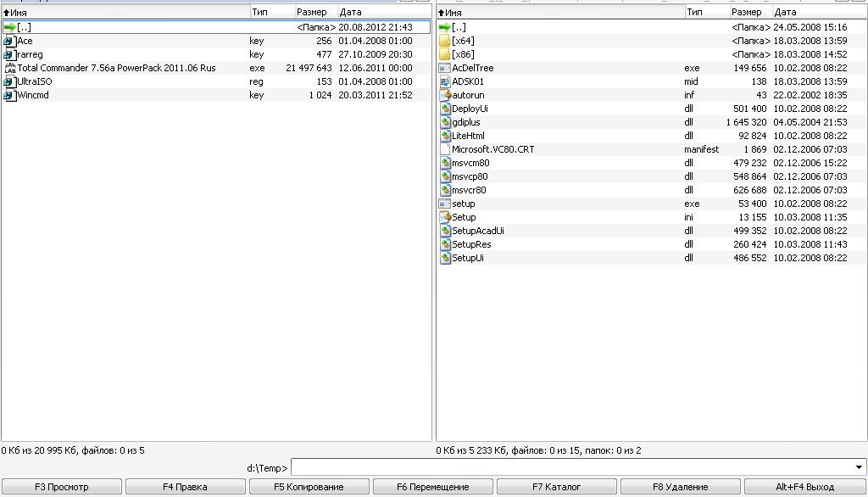Screen dimensions: 868x497
Task: Click the F8 Удаление button
Action: click(681, 487)
